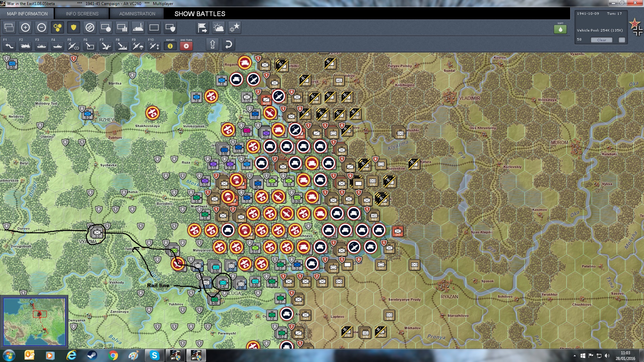Click the VLADIMIR city label
This screenshot has height=362, width=644.
coord(469,98)
